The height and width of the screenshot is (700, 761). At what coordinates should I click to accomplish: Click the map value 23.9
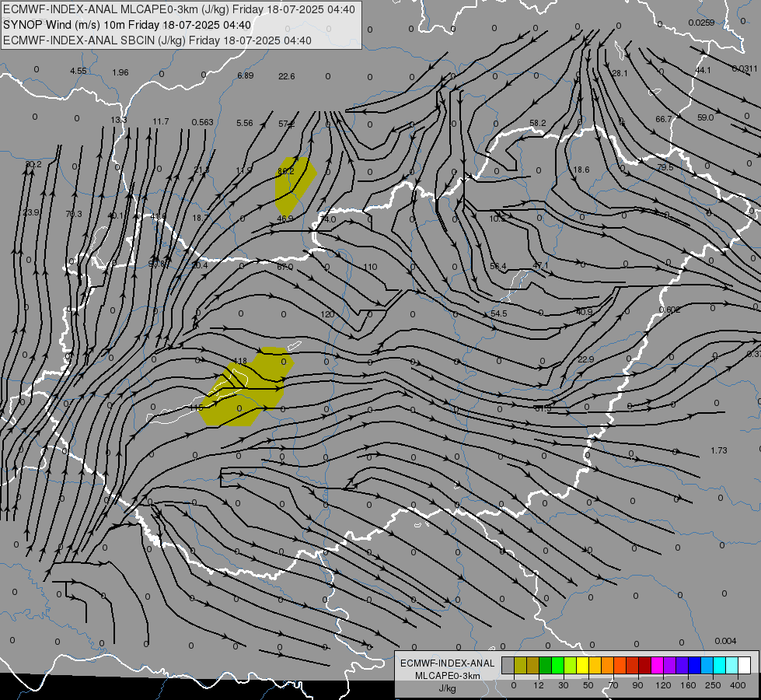tap(31, 213)
